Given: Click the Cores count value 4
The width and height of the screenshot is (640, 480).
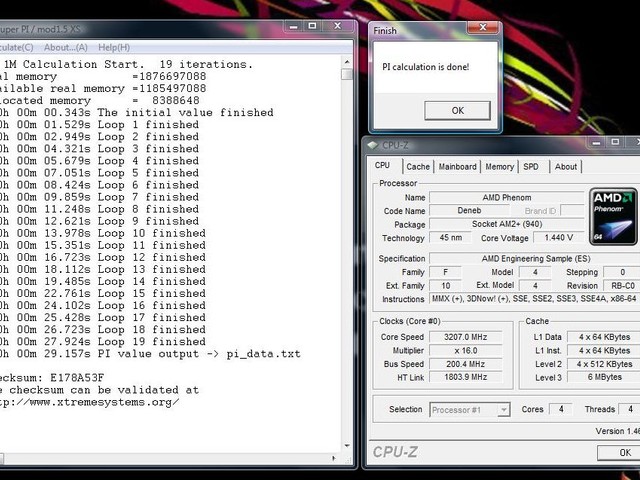Looking at the screenshot, I should tap(561, 409).
